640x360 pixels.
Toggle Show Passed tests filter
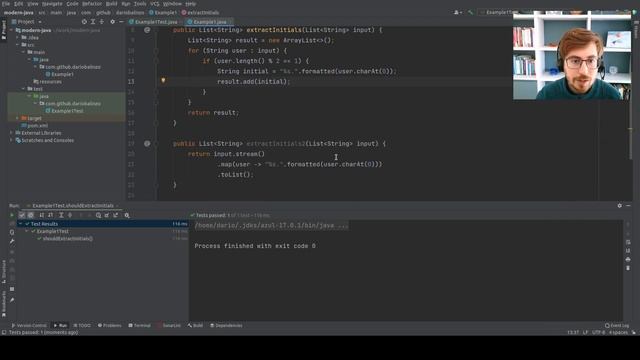(x=22, y=215)
